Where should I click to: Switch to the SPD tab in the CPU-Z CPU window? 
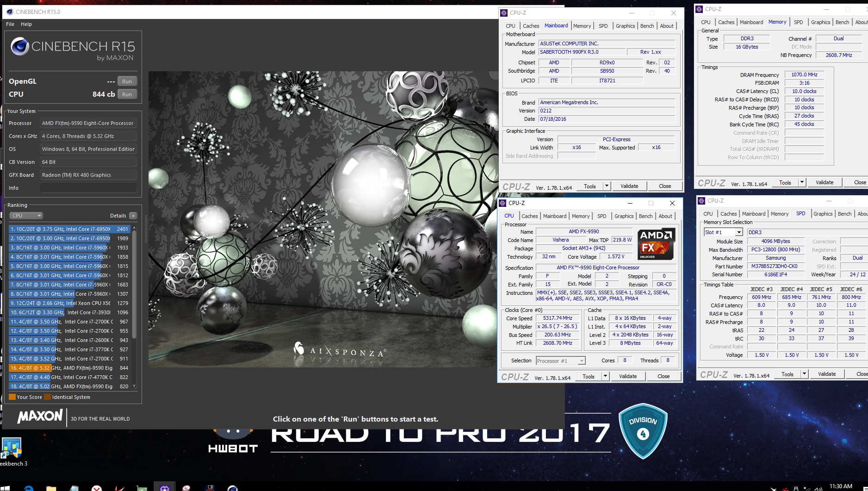(x=601, y=216)
